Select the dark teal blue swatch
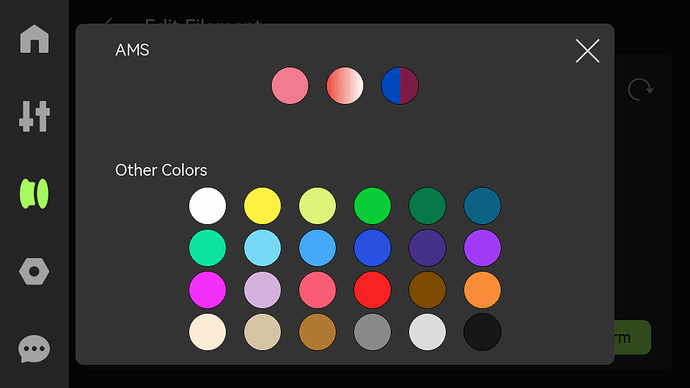 [482, 206]
